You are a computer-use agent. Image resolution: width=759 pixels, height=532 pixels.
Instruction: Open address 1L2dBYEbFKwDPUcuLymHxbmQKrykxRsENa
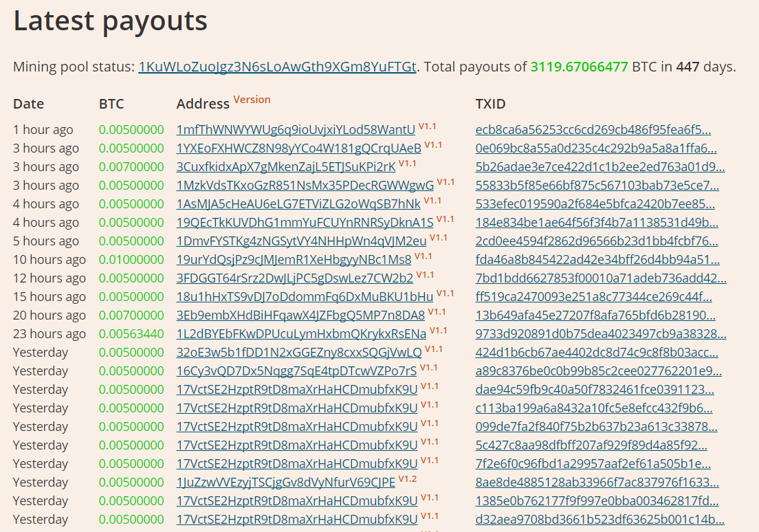[x=301, y=333]
